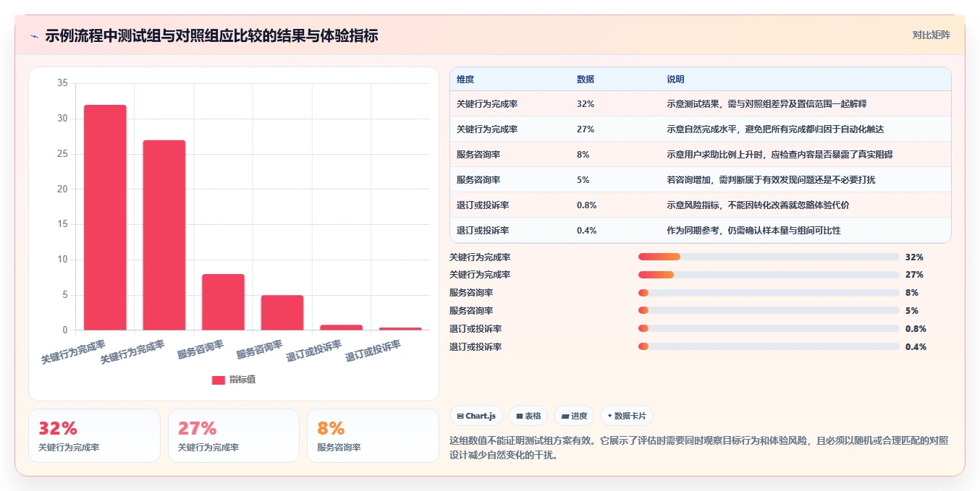Screen dimensions: 980x491
Task: Click the 20 tick on the chart y-axis
Action: (62, 189)
